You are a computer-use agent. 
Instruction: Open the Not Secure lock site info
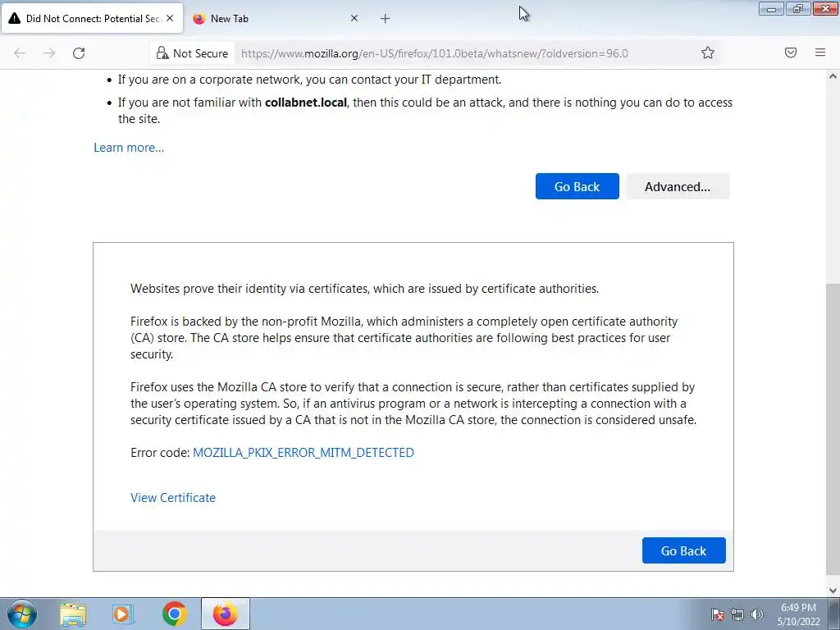[192, 53]
